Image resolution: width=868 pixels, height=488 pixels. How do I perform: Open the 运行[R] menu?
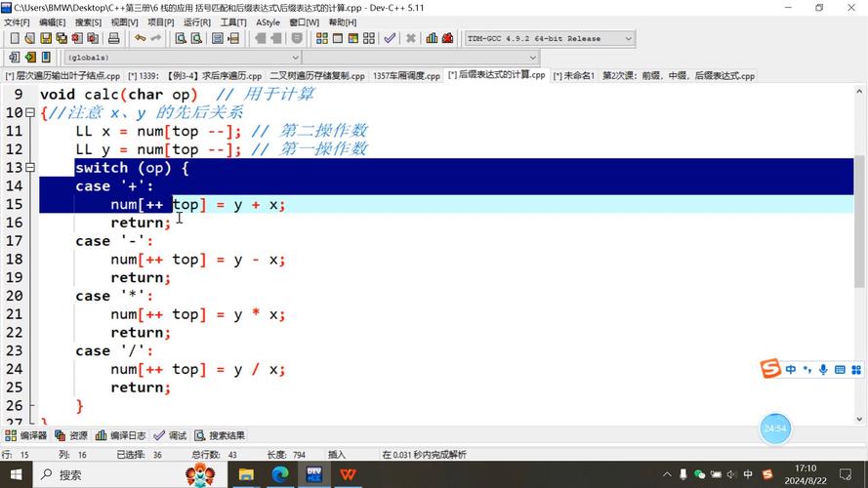pyautogui.click(x=196, y=21)
